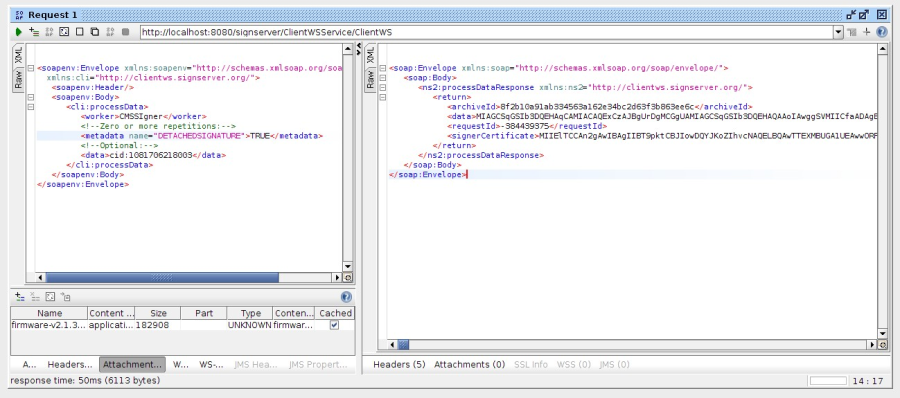Viewport: 900px width, 398px height.
Task: Collapse soap:Envelope node in response
Action: point(382,68)
